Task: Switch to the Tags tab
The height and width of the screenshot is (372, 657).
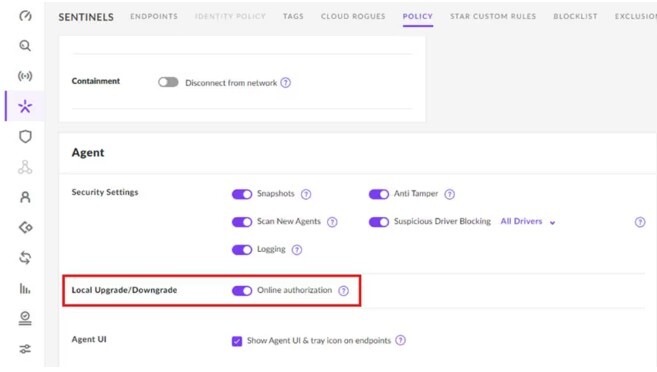Action: (x=293, y=16)
